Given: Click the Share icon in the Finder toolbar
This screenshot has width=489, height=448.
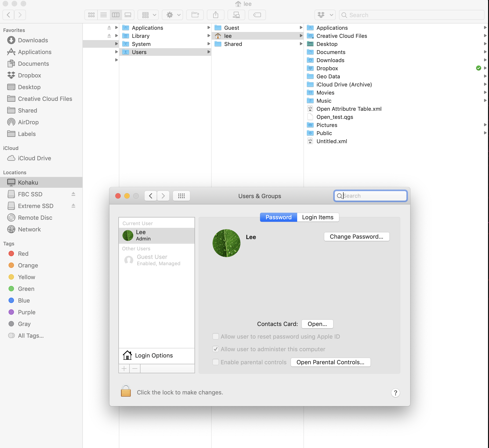Looking at the screenshot, I should pos(215,15).
